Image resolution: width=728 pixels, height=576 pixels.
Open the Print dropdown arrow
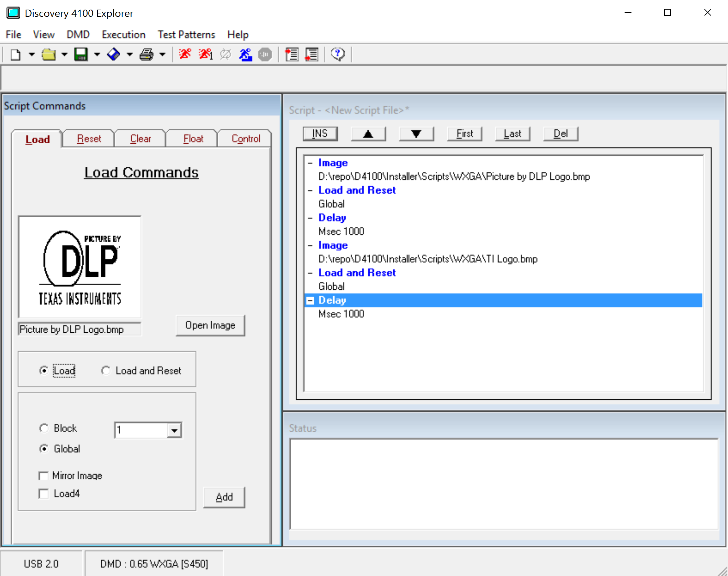point(163,54)
